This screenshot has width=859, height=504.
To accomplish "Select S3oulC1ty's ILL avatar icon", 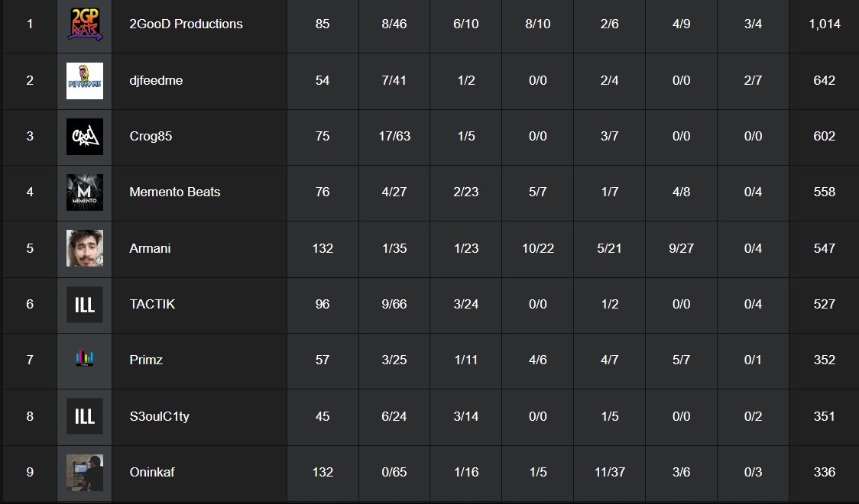I will point(84,416).
